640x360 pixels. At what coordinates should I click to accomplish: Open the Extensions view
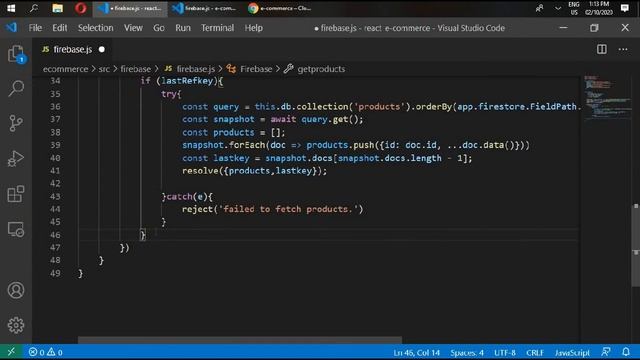pyautogui.click(x=16, y=194)
